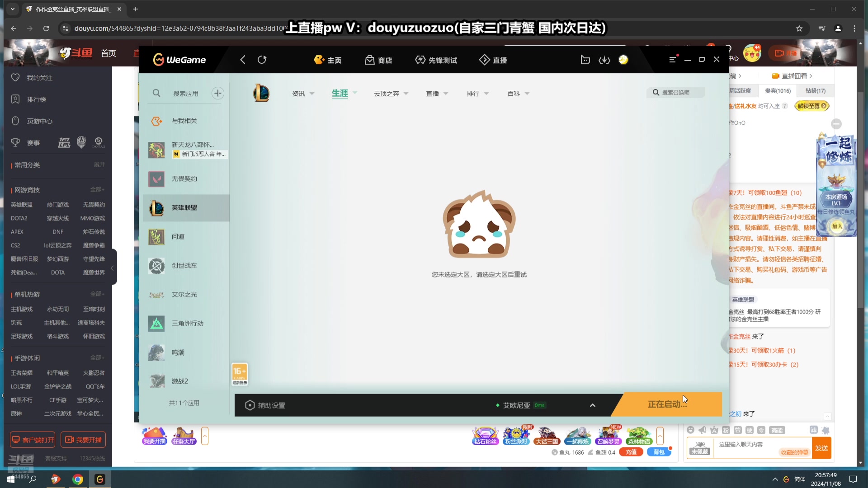Switch to 钻粉(17) tab
The height and width of the screenshot is (488, 868).
point(815,91)
